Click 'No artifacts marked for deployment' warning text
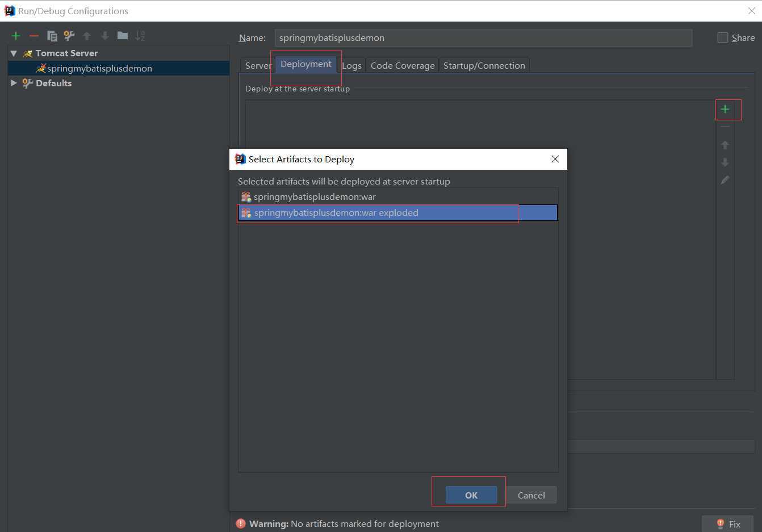762x532 pixels. (x=365, y=523)
